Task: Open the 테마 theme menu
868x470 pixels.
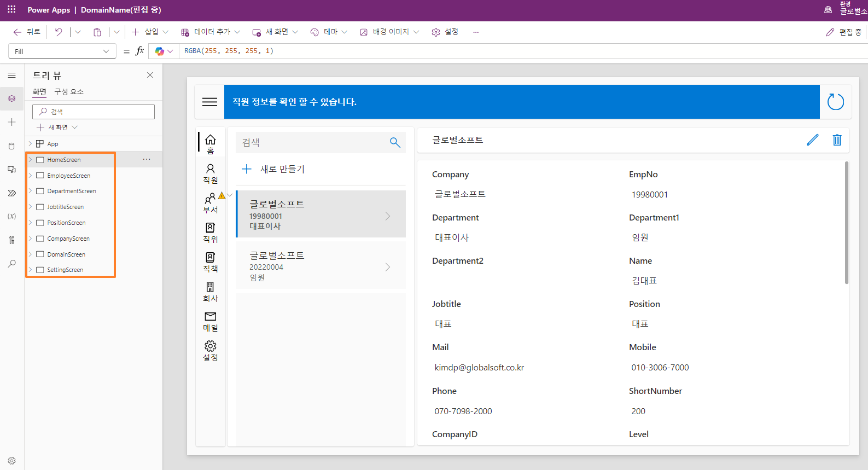Action: click(329, 32)
